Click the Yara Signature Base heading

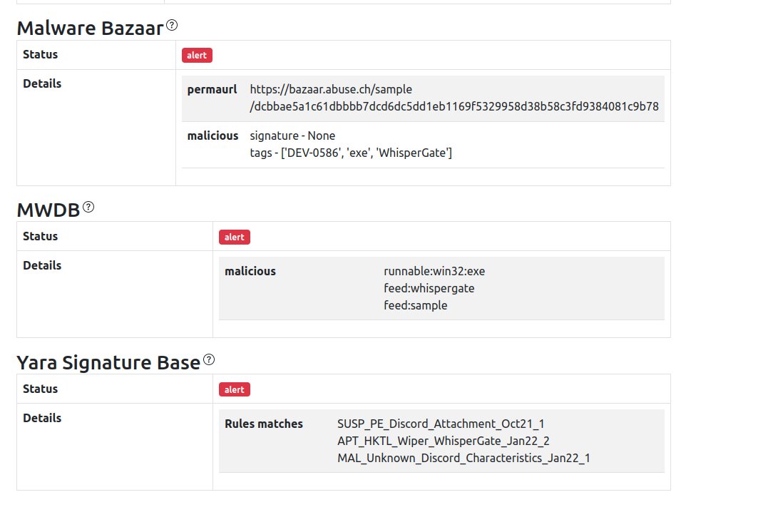108,363
